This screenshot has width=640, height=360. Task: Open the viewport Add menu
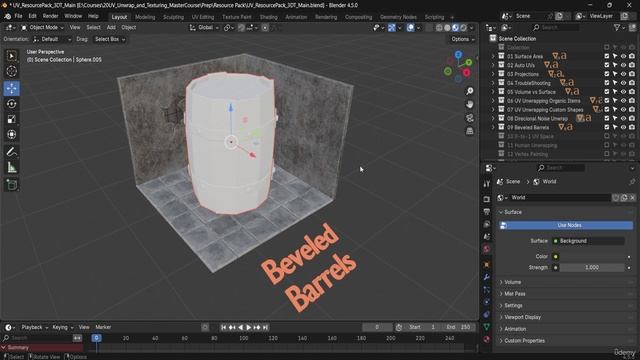coord(111,27)
